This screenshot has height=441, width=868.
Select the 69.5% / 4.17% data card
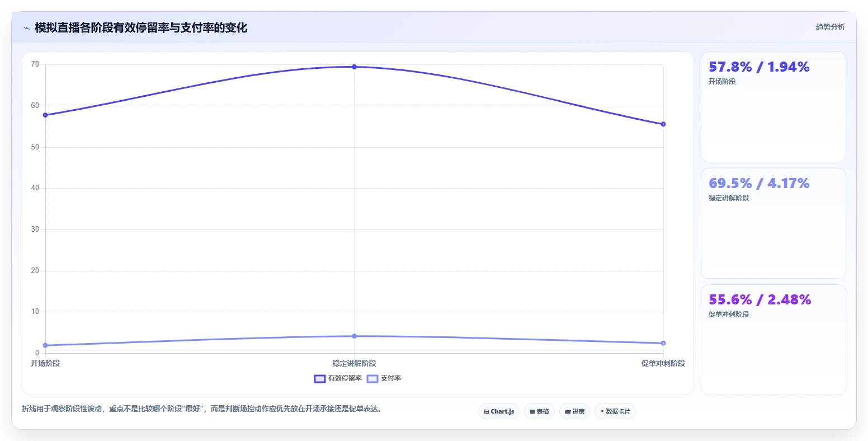point(773,223)
